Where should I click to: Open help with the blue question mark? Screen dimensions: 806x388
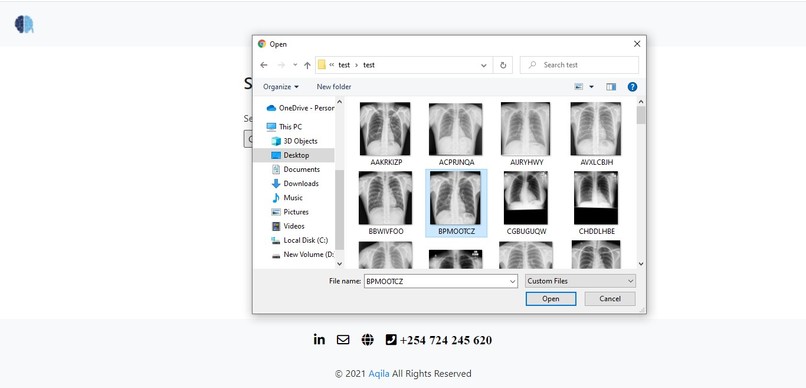pyautogui.click(x=632, y=87)
